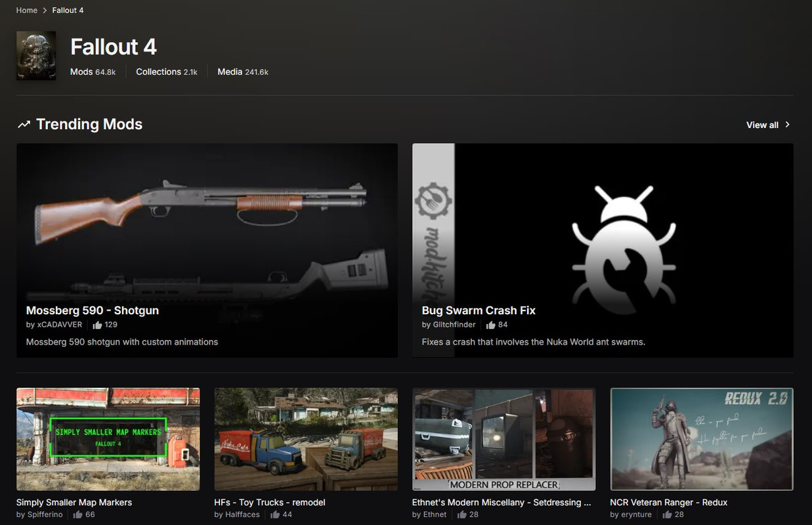Click View all for trending mods
This screenshot has height=525, width=812.
click(762, 125)
